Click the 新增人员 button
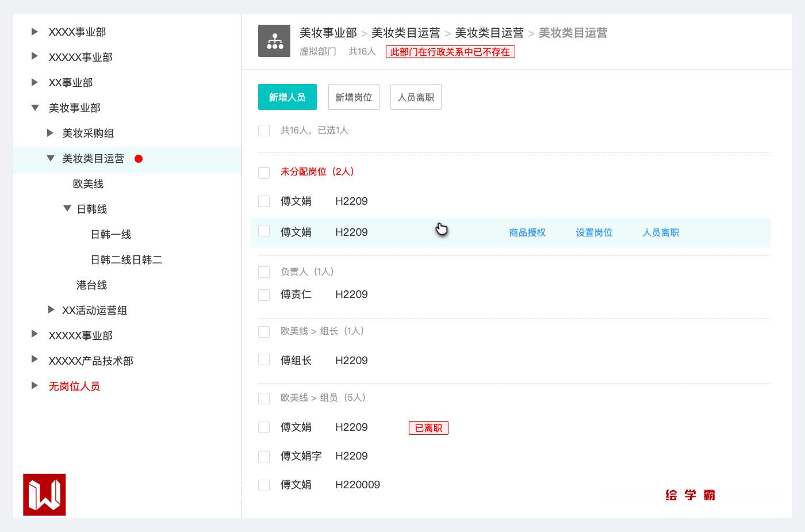The image size is (805, 532). 287,97
